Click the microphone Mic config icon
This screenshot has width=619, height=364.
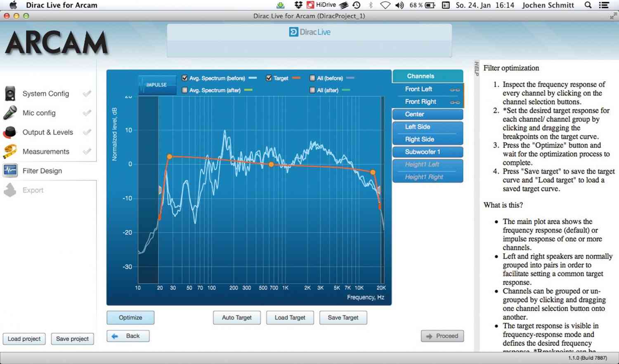tap(10, 113)
